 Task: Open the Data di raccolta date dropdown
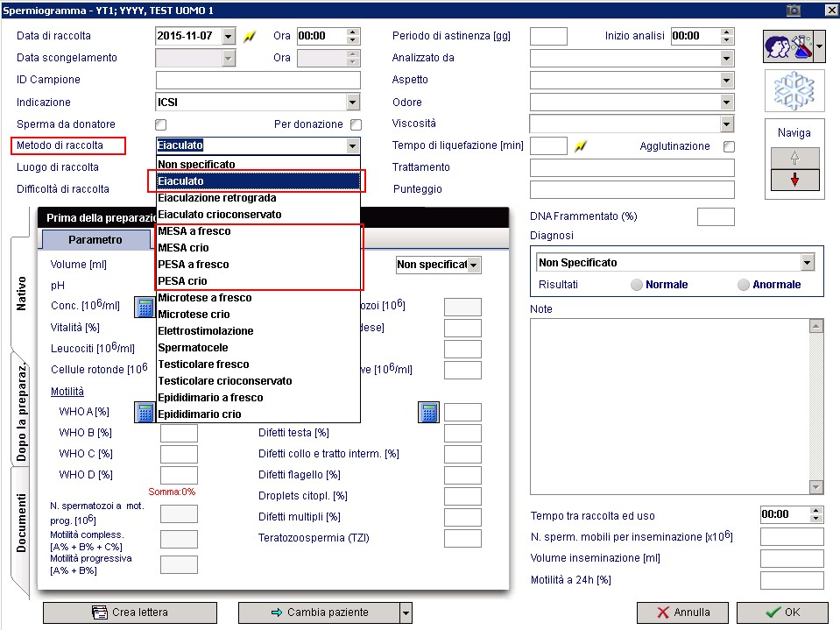coord(229,37)
